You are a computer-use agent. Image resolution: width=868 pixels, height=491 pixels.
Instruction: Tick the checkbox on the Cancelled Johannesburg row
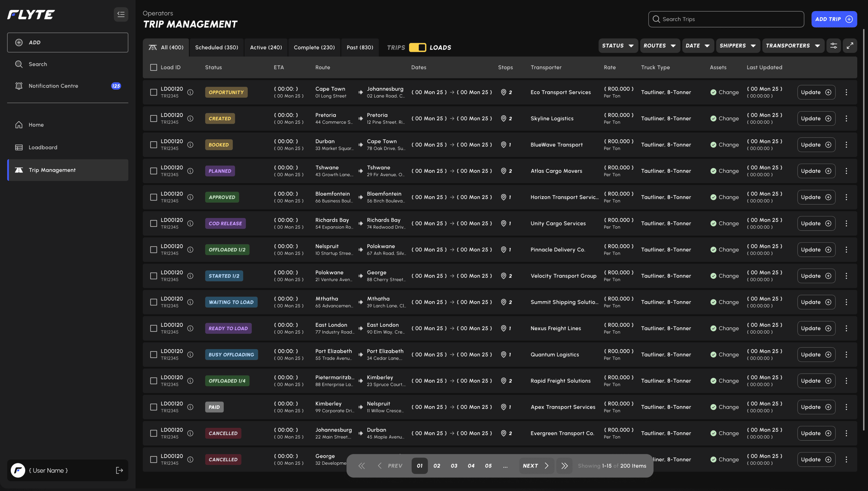(154, 433)
